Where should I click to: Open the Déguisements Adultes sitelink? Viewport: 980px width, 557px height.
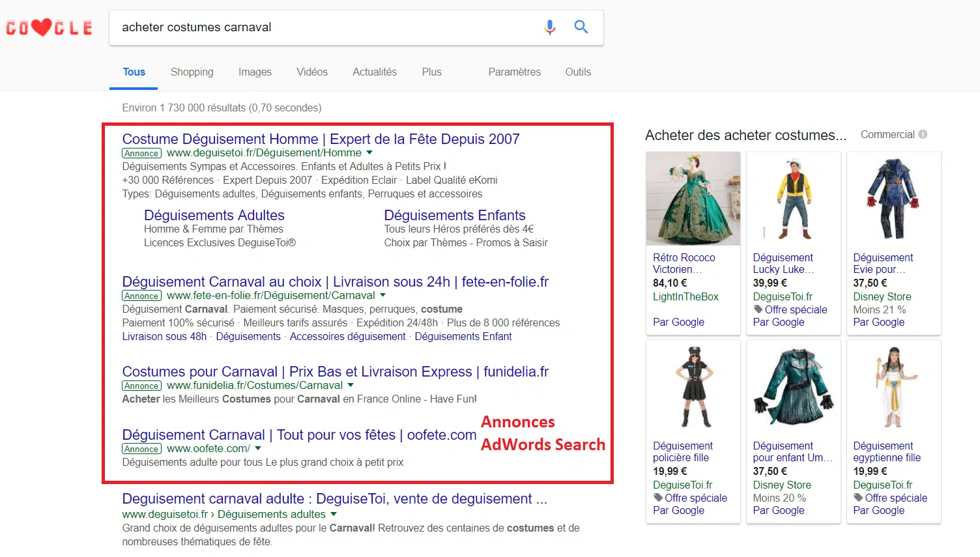[x=214, y=216]
